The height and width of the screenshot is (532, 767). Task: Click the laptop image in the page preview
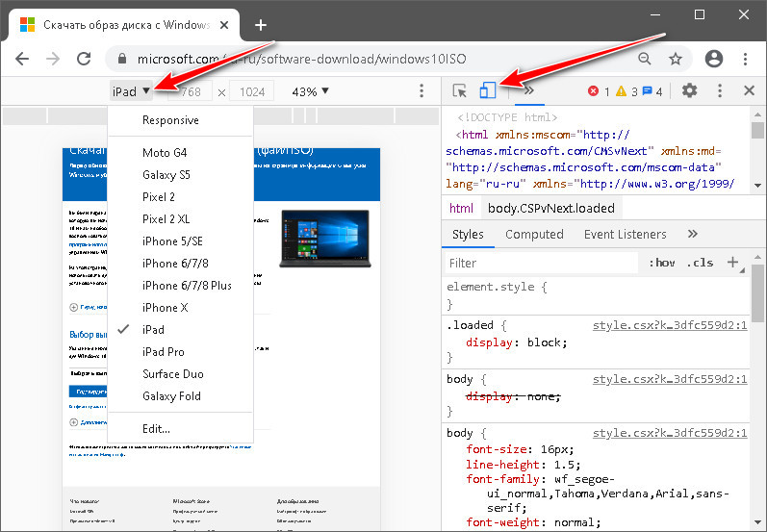click(x=325, y=239)
